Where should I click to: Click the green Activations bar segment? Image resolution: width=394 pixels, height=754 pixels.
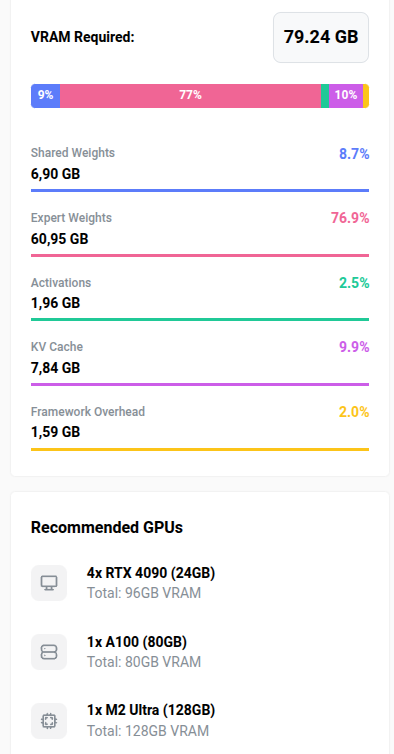point(325,96)
